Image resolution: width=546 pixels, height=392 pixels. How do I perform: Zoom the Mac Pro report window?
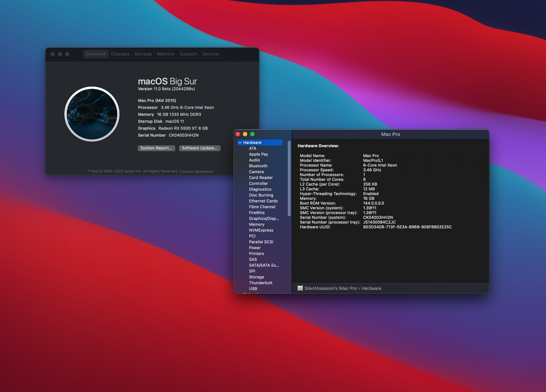click(252, 134)
